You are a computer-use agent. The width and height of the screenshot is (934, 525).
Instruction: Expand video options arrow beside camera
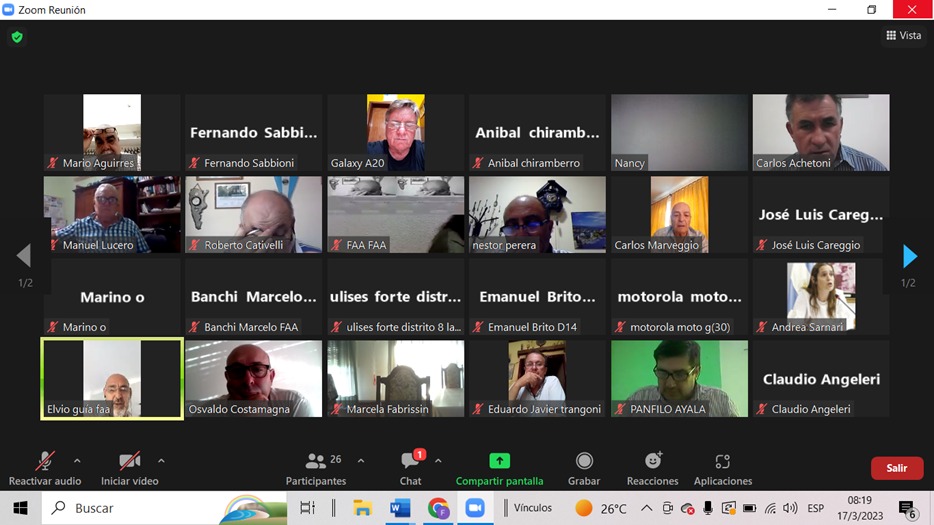click(x=161, y=461)
